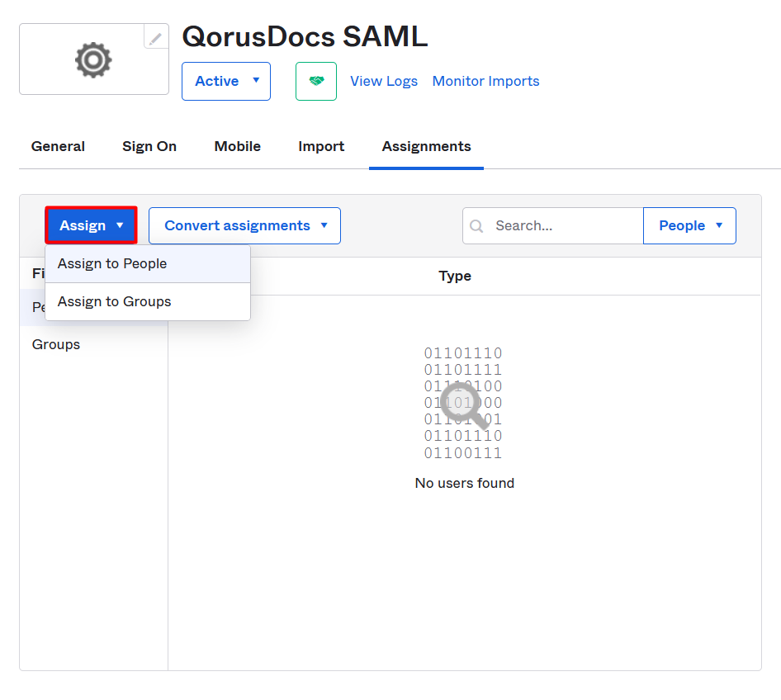Switch to the General tab
This screenshot has height=700, width=781.
(58, 146)
